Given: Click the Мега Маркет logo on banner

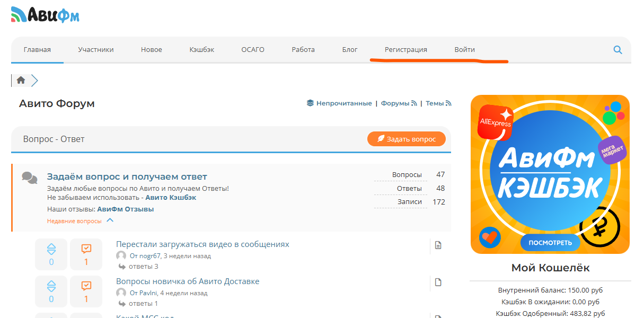Looking at the screenshot, I should tap(612, 150).
